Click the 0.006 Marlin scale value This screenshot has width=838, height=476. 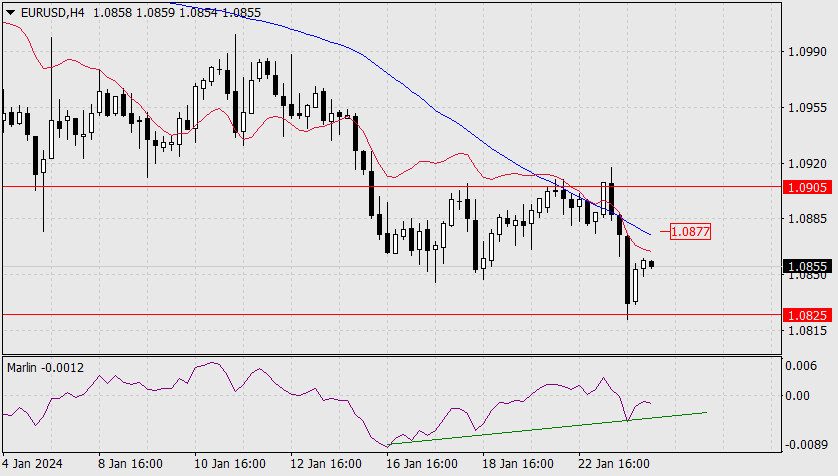[x=801, y=366]
